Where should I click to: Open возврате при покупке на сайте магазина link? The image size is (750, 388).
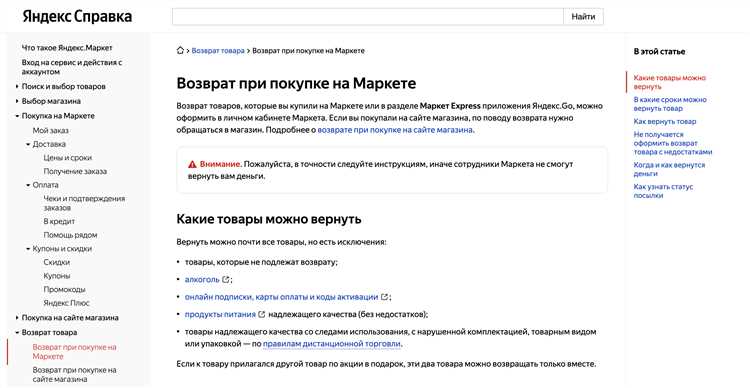pos(395,130)
